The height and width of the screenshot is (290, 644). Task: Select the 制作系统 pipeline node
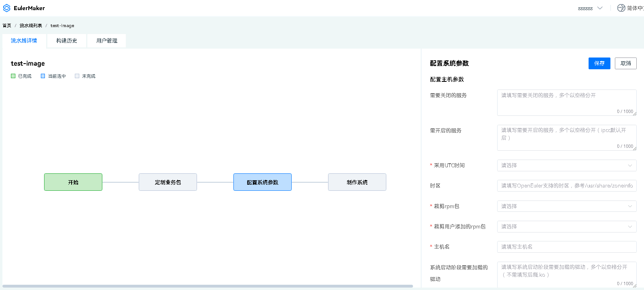[x=357, y=182]
